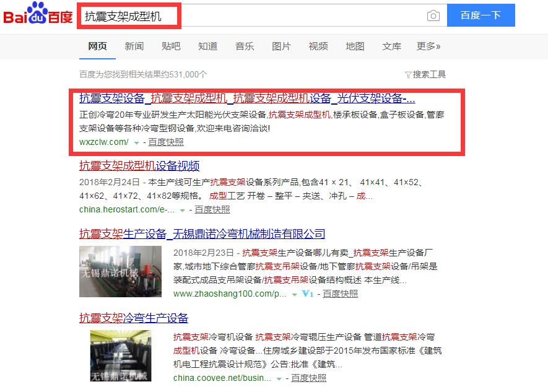Screen dimensions: 548x392
Task: Switch to the 新闻 tab
Action: click(x=134, y=46)
